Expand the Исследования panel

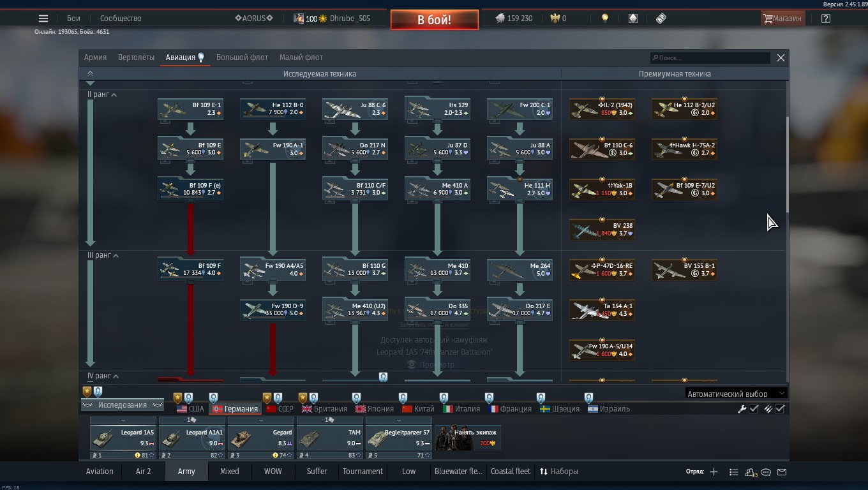123,405
